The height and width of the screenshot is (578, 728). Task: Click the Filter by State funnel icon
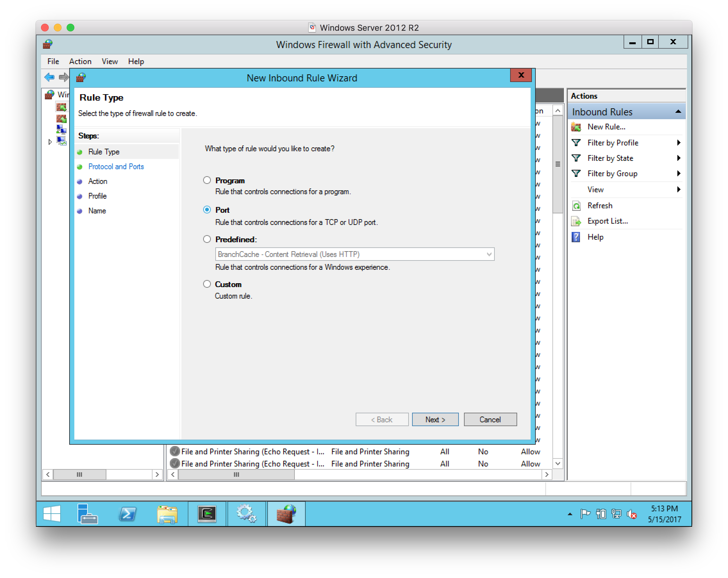click(576, 158)
